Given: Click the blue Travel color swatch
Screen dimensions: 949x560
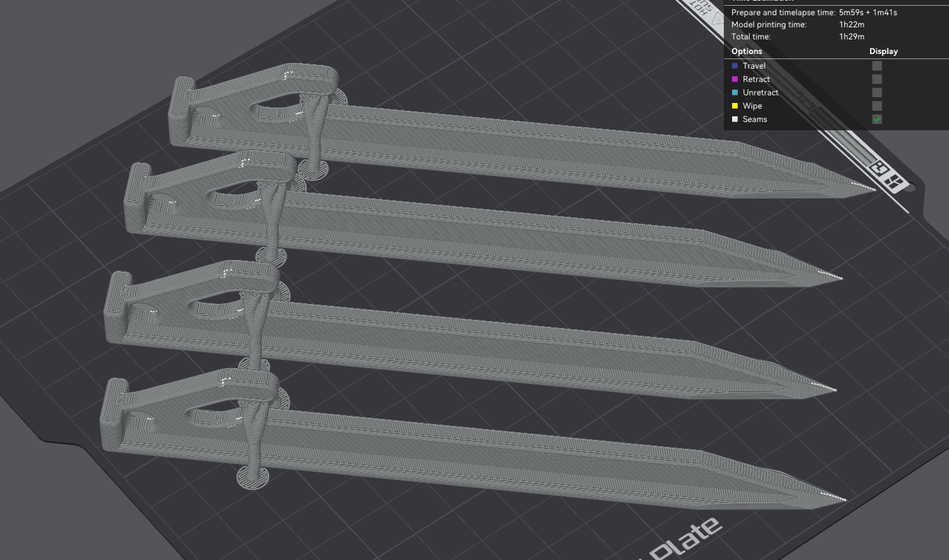Looking at the screenshot, I should pyautogui.click(x=735, y=65).
